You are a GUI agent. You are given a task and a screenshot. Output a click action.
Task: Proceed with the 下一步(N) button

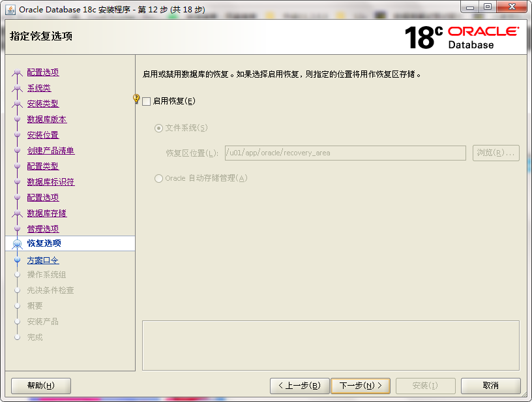tap(361, 386)
